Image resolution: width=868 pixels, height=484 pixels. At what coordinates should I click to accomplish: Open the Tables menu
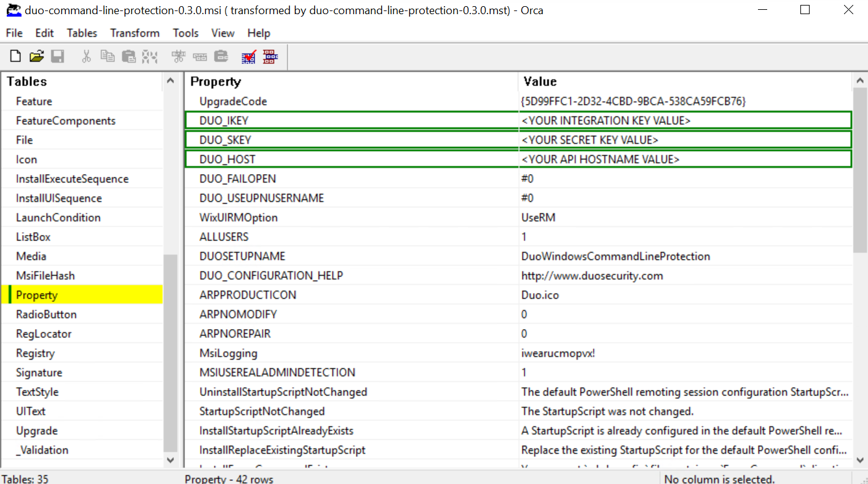pyautogui.click(x=82, y=33)
